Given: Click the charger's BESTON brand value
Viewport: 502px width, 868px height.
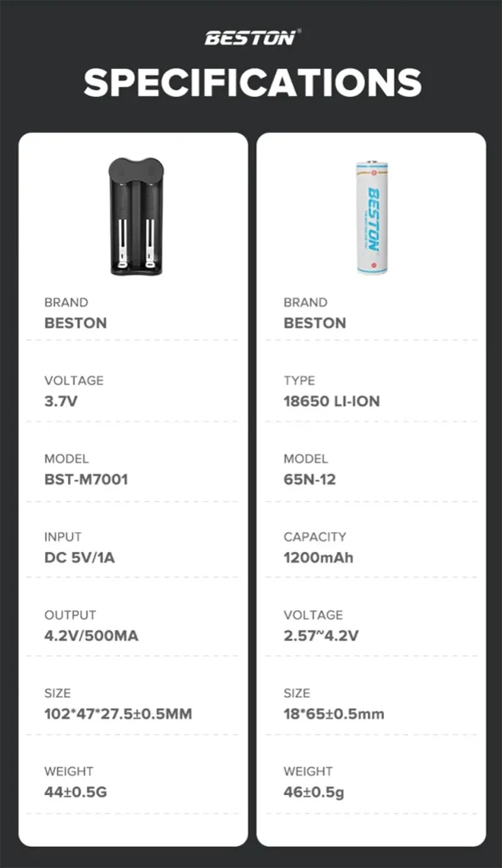Looking at the screenshot, I should (75, 323).
